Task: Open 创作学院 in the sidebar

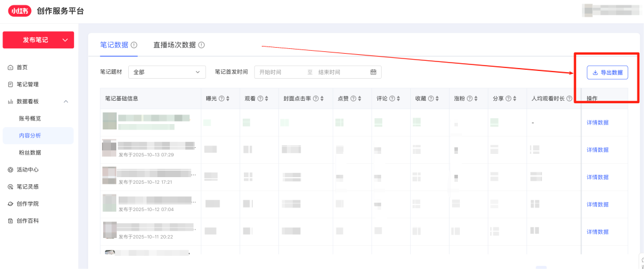Action: point(27,204)
